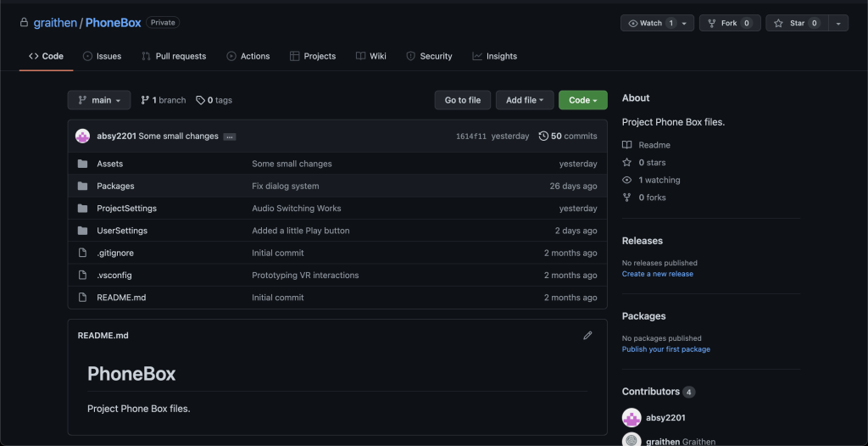Screen dimensions: 868x446
Task: Open the UserSettings folder
Action: (122, 231)
